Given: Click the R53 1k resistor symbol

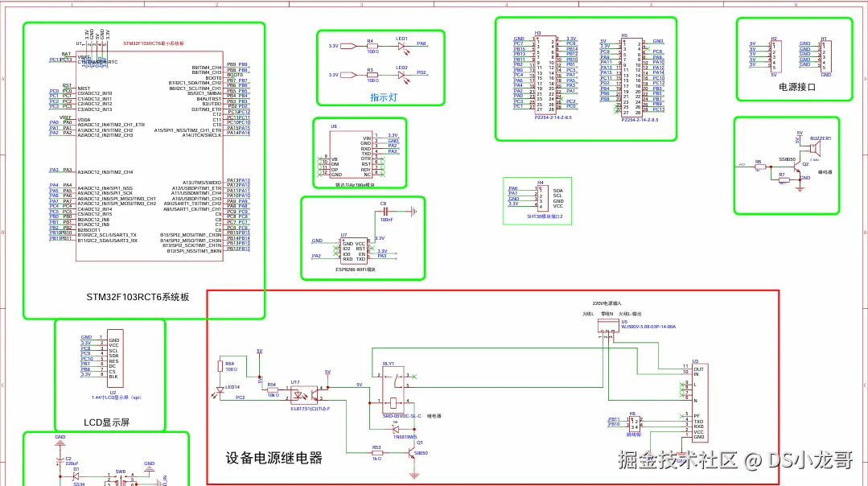Looking at the screenshot, I should coord(377,453).
